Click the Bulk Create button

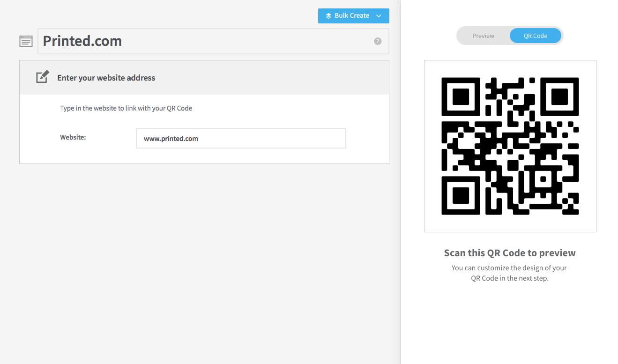pos(353,15)
